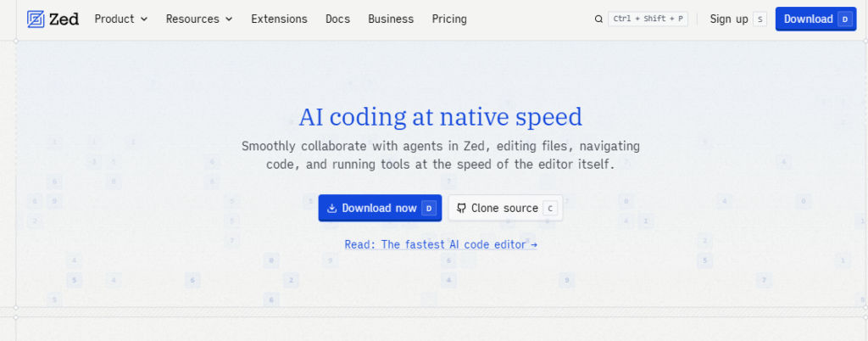Open 'Read: The fastest AI code editor' link
The image size is (868, 341).
[x=441, y=244]
